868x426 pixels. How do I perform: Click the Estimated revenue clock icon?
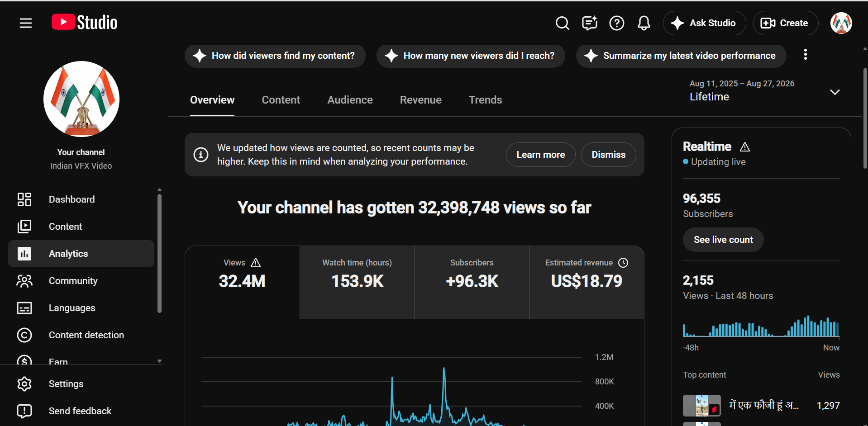623,263
